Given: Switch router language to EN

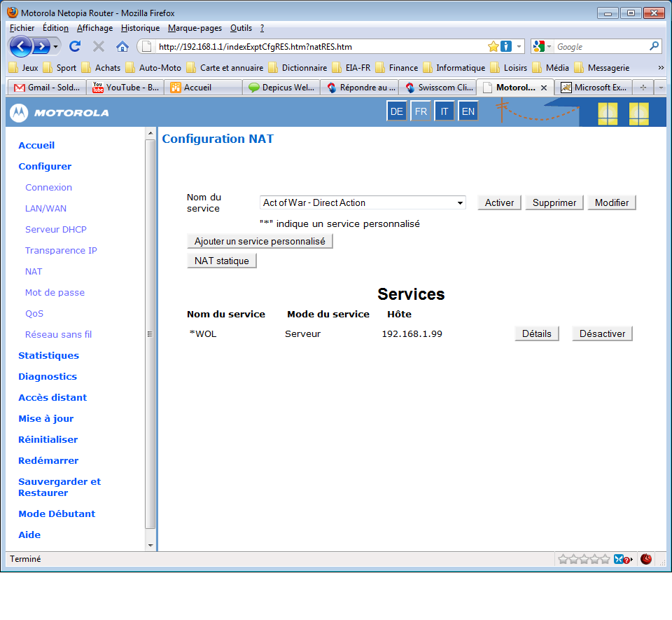Looking at the screenshot, I should point(468,111).
